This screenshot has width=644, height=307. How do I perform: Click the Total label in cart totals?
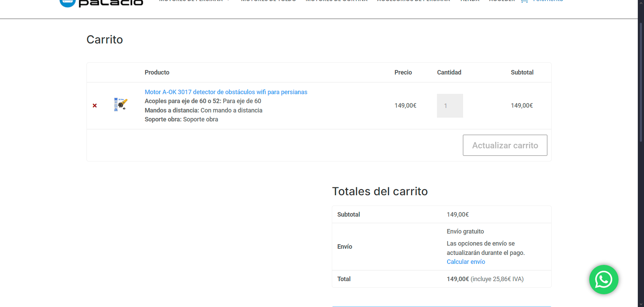[344, 279]
